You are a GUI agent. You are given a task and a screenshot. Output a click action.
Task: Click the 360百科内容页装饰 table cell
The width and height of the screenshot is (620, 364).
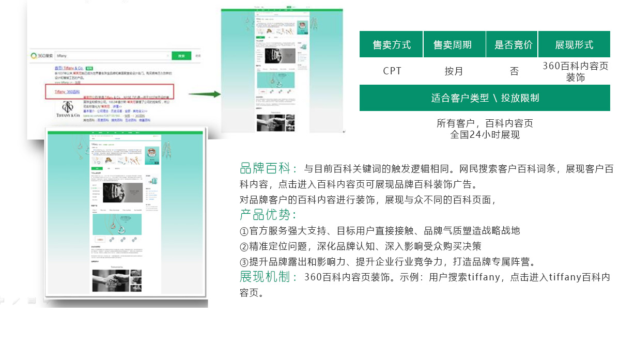[575, 72]
